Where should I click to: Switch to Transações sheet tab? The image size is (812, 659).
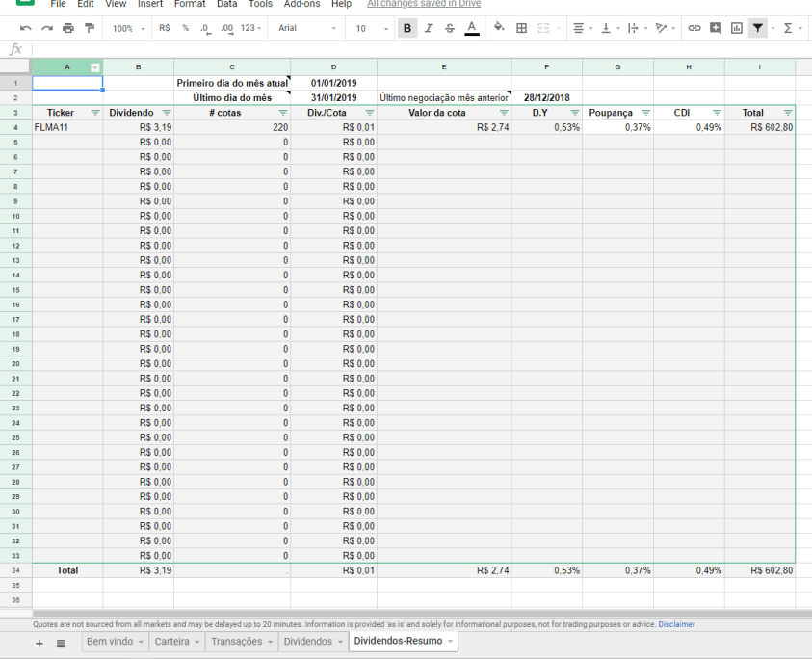pyautogui.click(x=242, y=642)
